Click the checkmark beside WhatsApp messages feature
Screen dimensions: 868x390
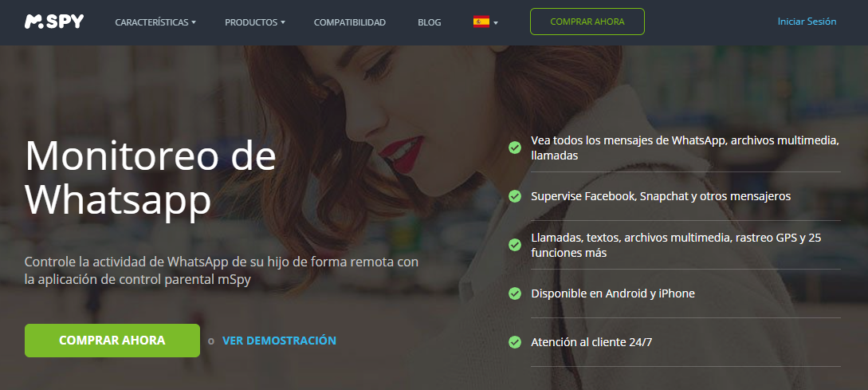pyautogui.click(x=515, y=148)
